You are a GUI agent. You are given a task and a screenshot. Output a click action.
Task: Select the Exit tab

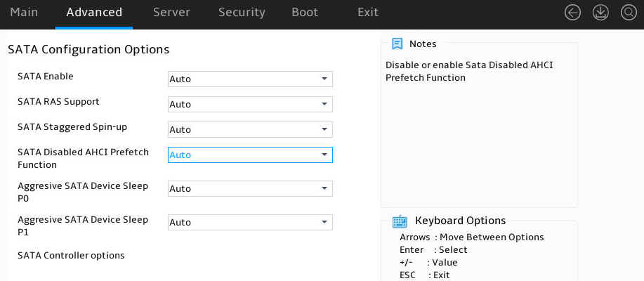click(368, 13)
